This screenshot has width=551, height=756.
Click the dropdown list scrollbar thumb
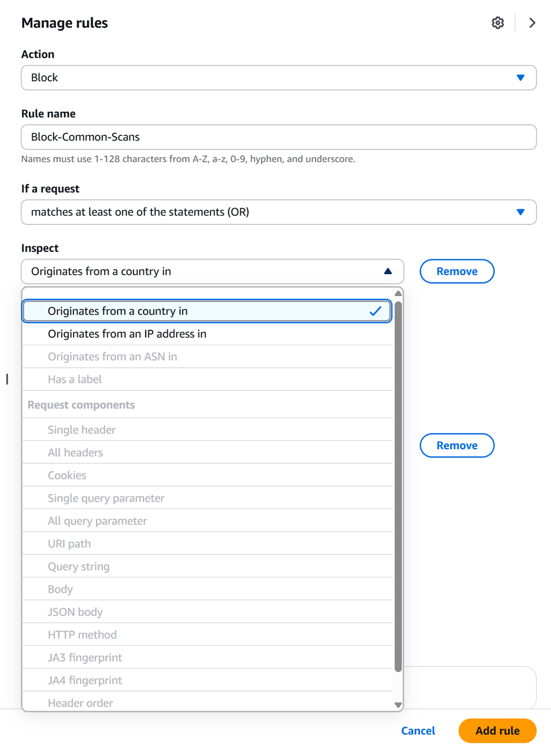tap(398, 486)
